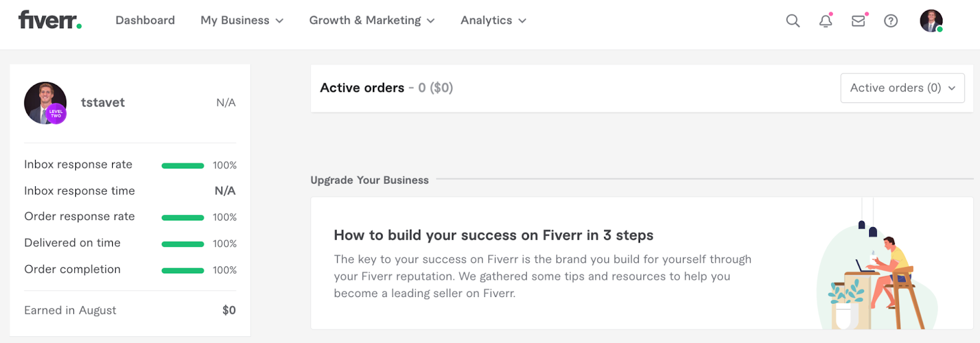Expand the My Business menu
This screenshot has height=343, width=980.
pyautogui.click(x=242, y=20)
